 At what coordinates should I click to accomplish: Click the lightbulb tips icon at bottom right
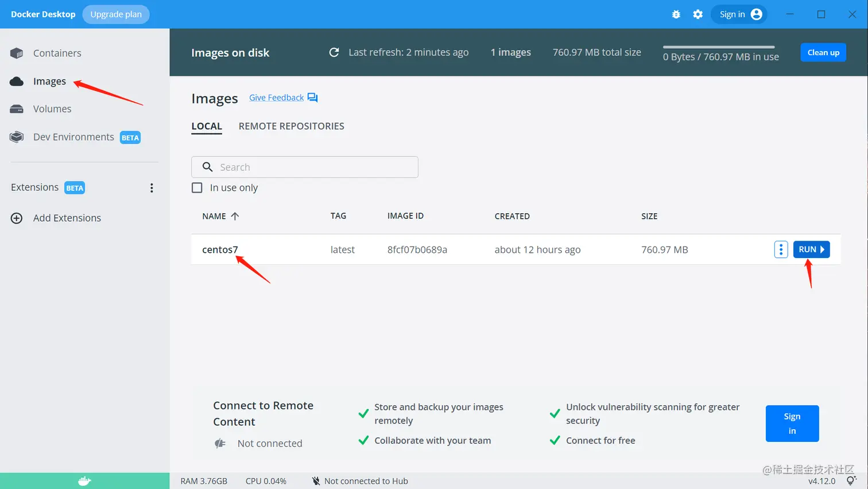(x=851, y=480)
